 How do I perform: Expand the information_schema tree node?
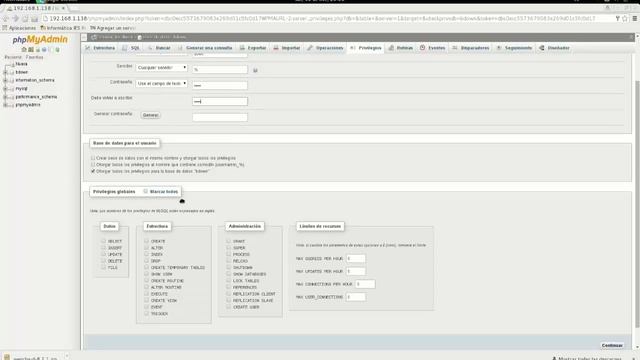pos(5,80)
